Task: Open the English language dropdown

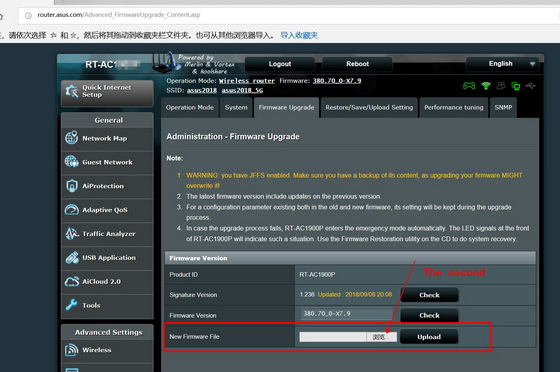Action: coord(503,64)
